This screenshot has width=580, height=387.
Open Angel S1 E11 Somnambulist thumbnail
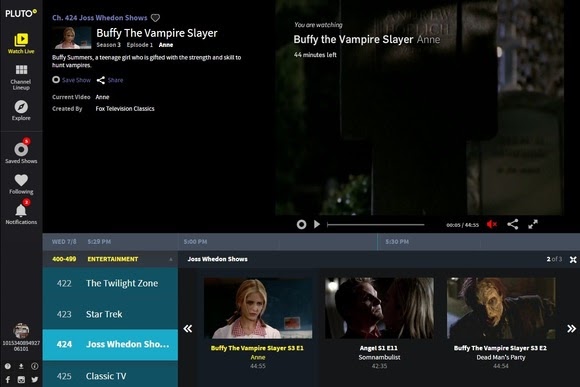(x=379, y=308)
